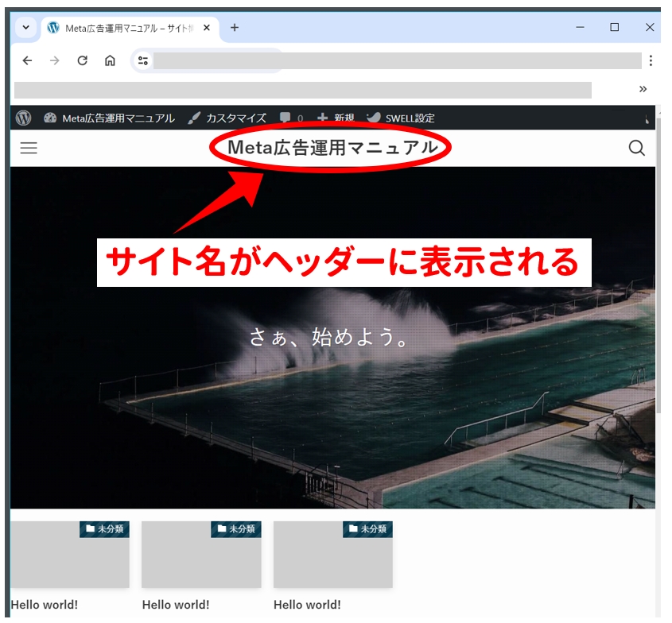Open SWELL設定 in the admin bar
Screen dimensions: 672x623
(x=401, y=118)
